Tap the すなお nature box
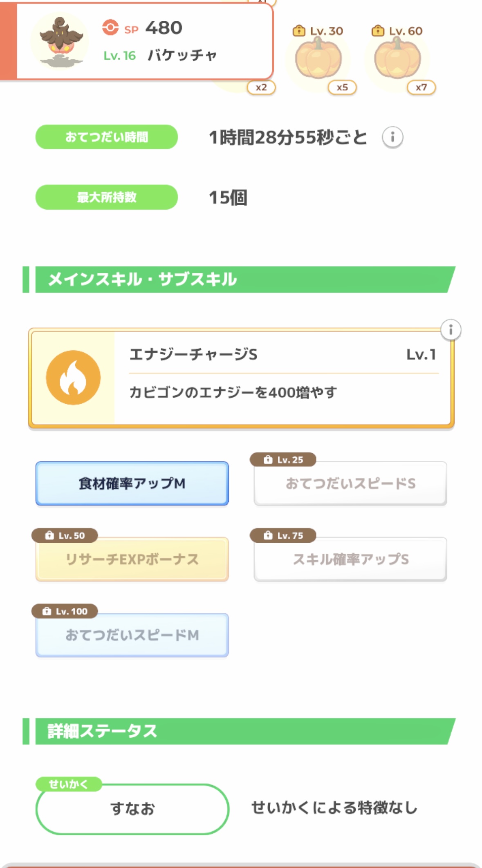 132,809
